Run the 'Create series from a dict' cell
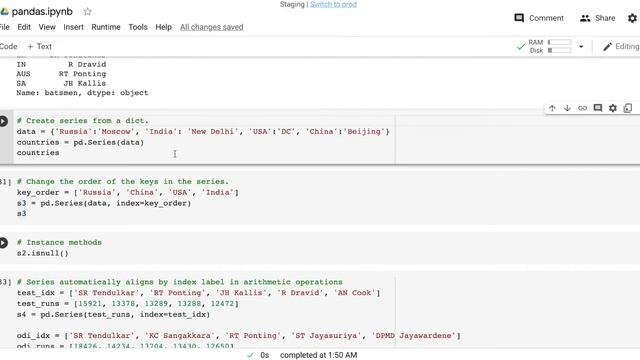The image size is (640, 360). click(3, 121)
